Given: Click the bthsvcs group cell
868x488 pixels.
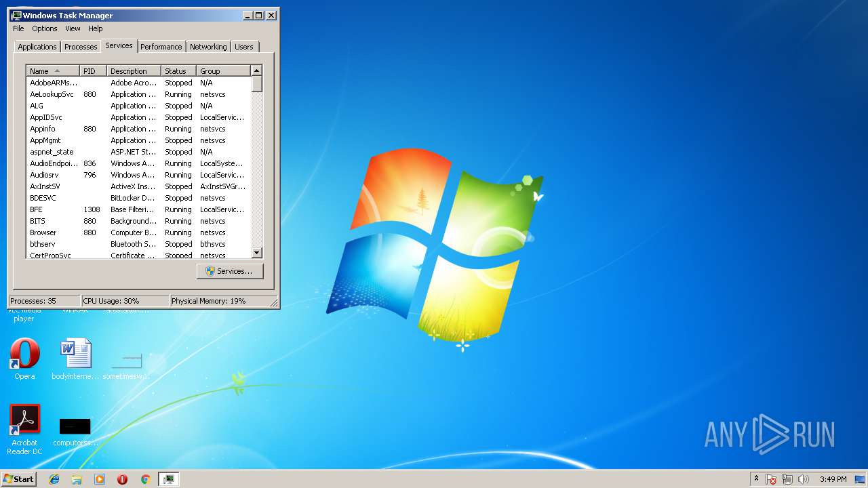Looking at the screenshot, I should click(213, 244).
